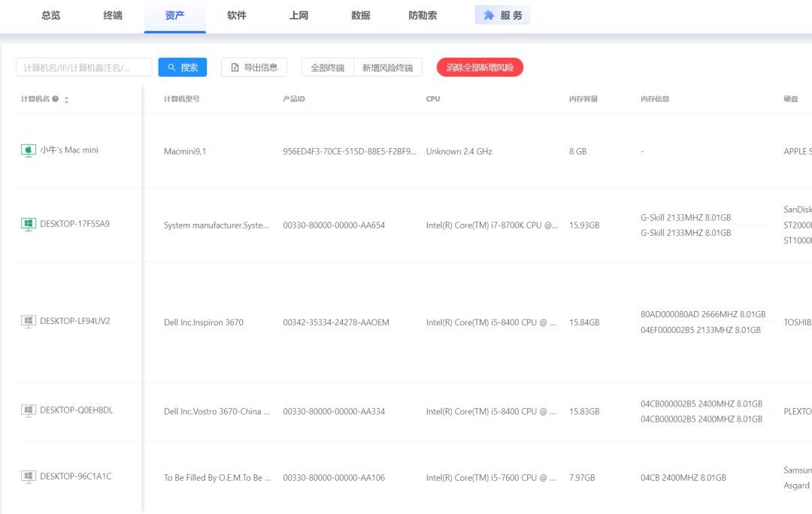Click the gray monitor icon for DESKTOP-LF94UV2

click(x=28, y=322)
